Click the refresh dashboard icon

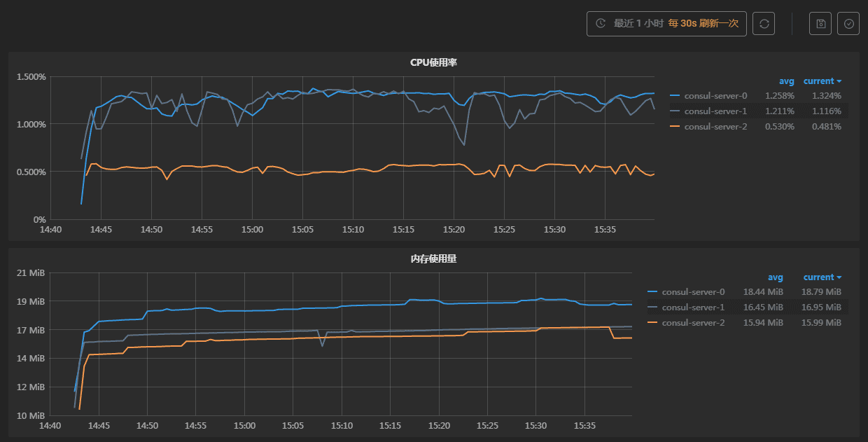click(764, 23)
